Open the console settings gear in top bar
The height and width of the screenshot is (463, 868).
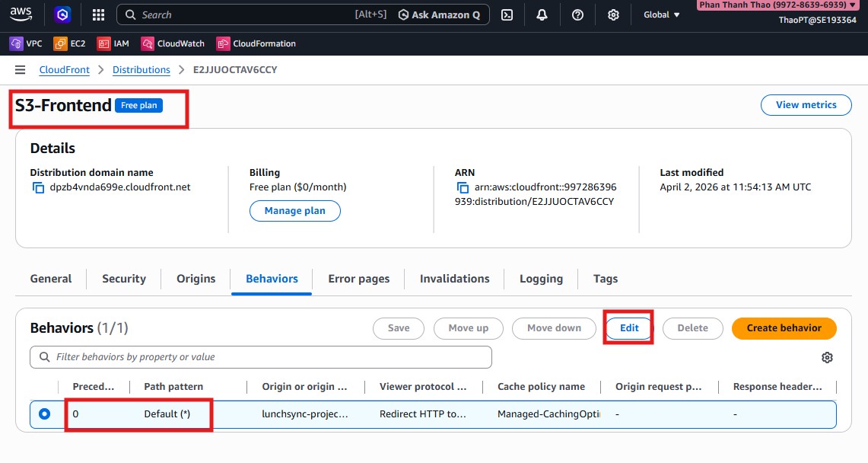(613, 14)
